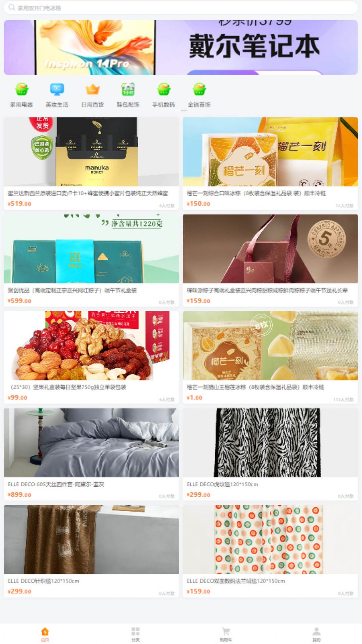Open the ELLE DECO虎纹毯 title link

click(x=222, y=484)
